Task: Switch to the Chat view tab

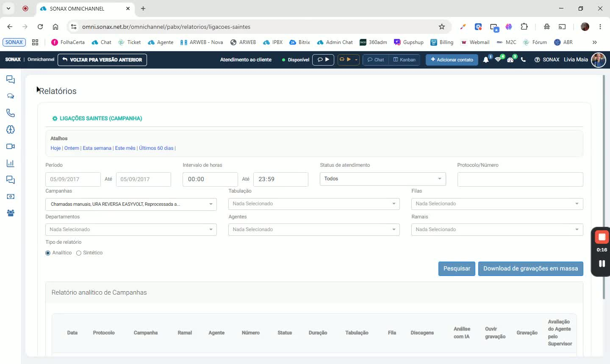Action: tap(376, 60)
